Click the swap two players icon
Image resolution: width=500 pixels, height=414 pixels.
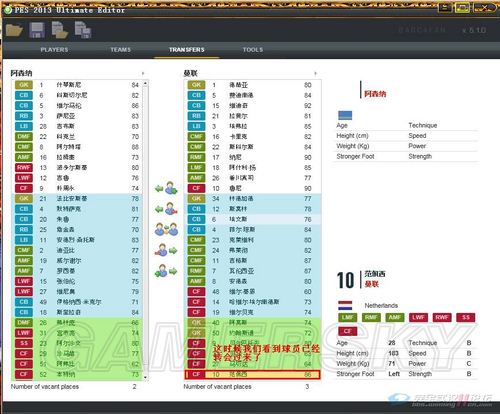[166, 230]
